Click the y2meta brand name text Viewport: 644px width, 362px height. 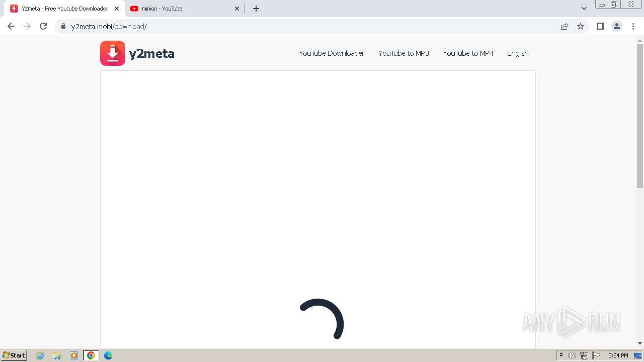pos(152,54)
